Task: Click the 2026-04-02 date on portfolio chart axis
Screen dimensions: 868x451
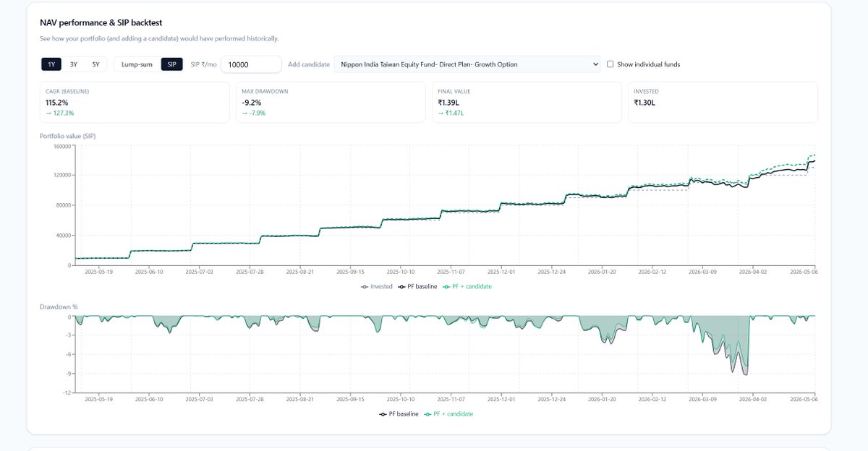Action: pos(752,272)
